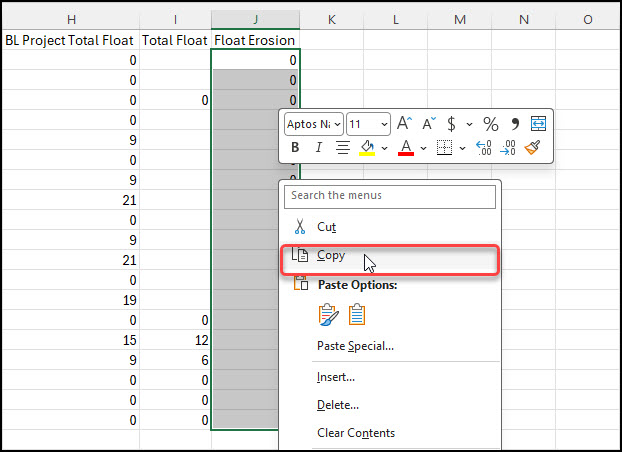Click the BL Project Total Float cell

(x=71, y=40)
